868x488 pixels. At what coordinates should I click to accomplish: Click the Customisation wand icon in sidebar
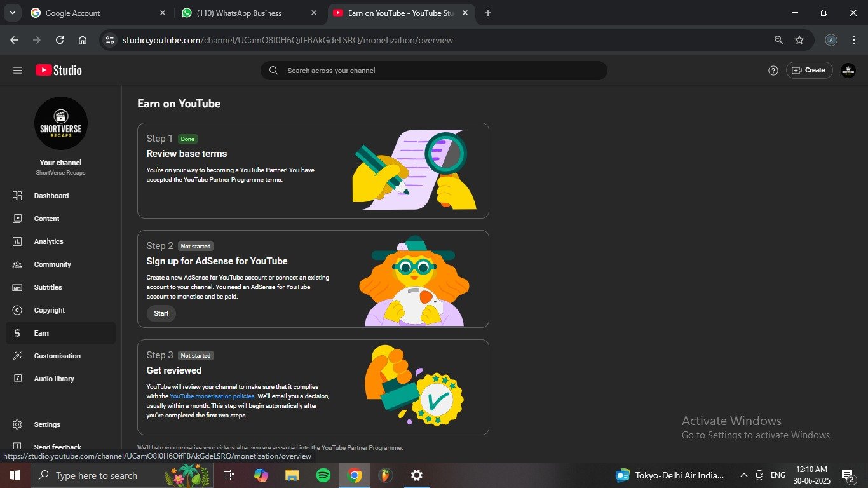click(17, 356)
